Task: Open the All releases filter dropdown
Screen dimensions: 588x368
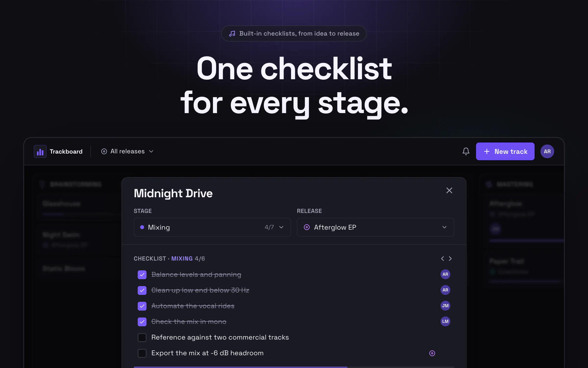Action: tap(127, 151)
